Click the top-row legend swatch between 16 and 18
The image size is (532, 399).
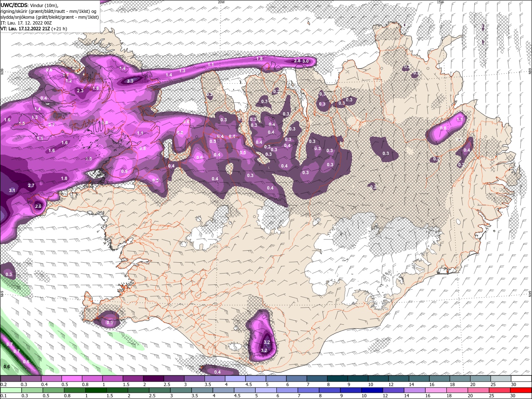(x=440, y=379)
